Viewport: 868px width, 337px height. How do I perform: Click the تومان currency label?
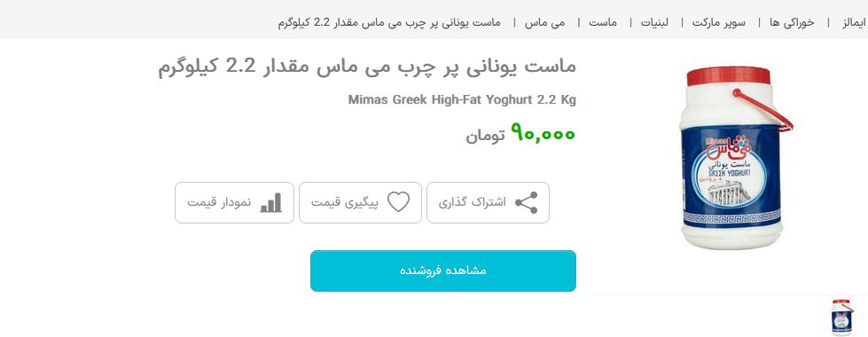point(485,135)
